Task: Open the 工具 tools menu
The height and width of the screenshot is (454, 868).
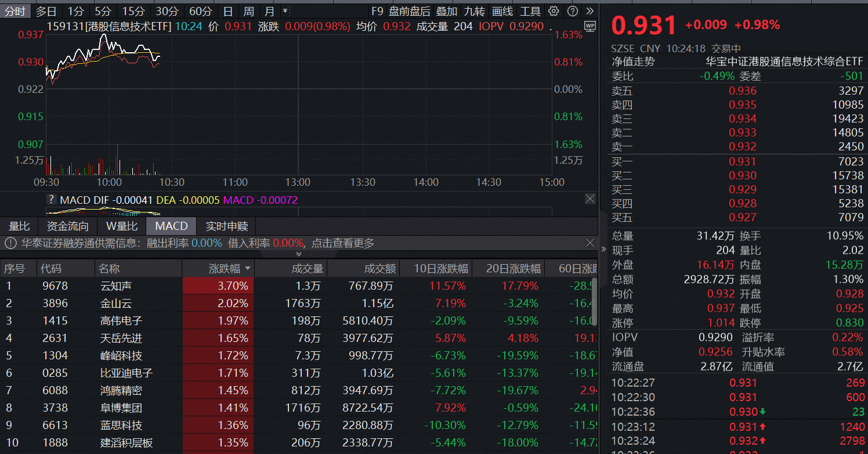Action: tap(531, 10)
